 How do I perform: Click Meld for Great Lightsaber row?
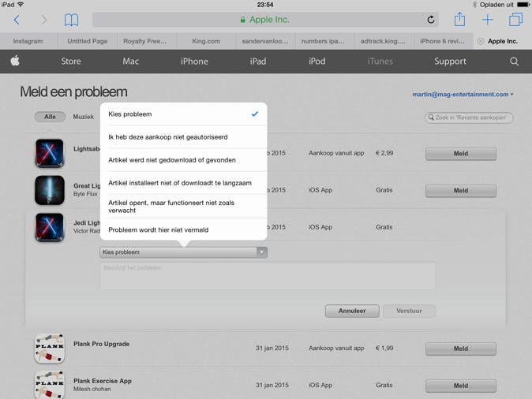point(461,191)
